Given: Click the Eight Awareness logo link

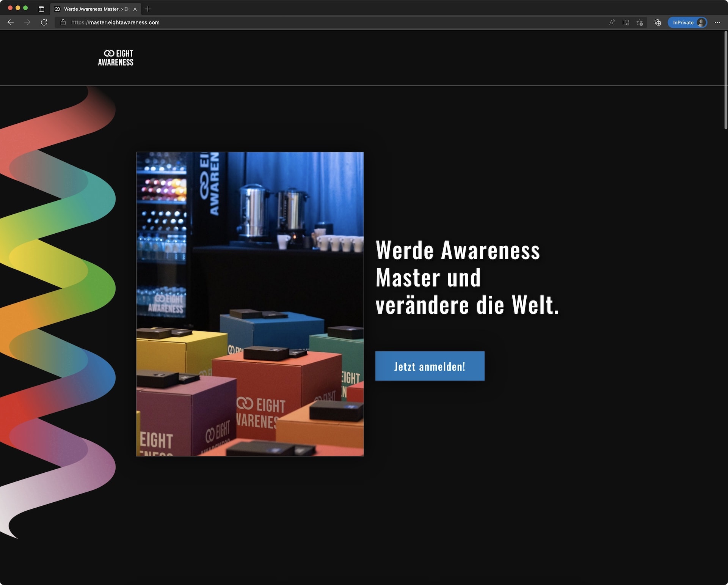Looking at the screenshot, I should [116, 58].
